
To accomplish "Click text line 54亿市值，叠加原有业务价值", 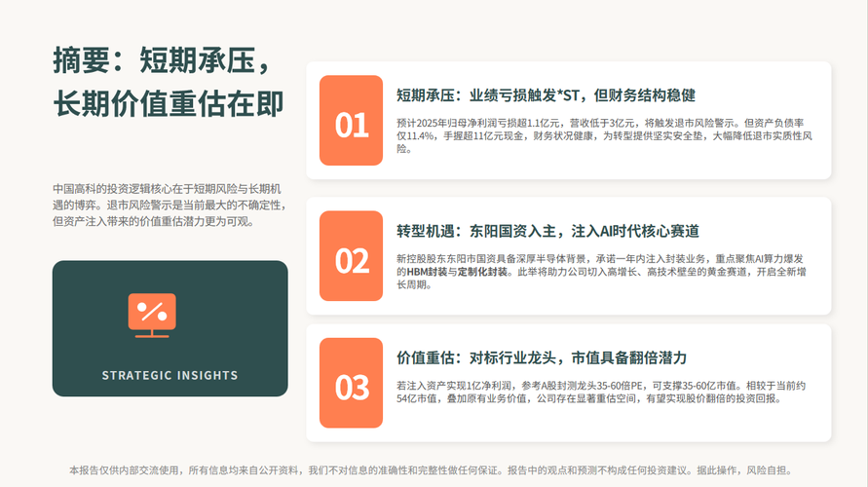I will click(x=589, y=398).
